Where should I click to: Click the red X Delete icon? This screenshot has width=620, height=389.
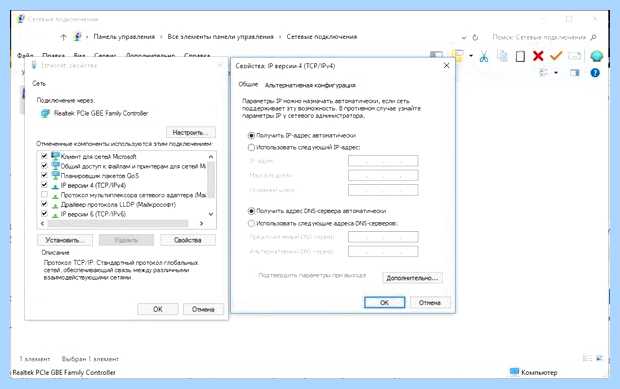click(x=538, y=56)
